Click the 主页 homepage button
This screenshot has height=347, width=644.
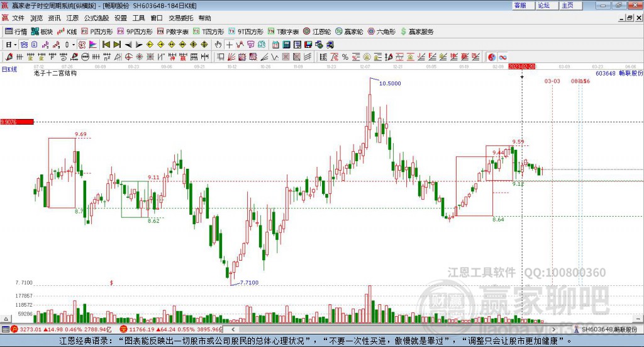click(570, 5)
